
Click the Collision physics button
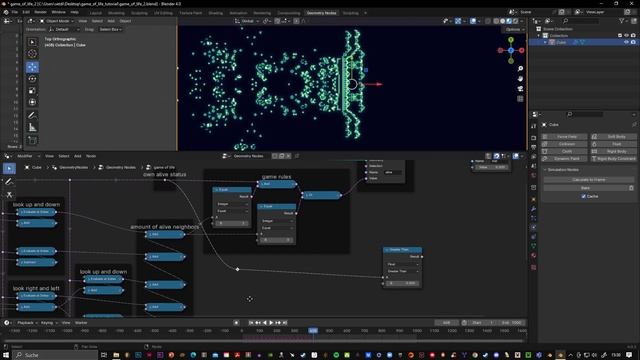tap(564, 144)
